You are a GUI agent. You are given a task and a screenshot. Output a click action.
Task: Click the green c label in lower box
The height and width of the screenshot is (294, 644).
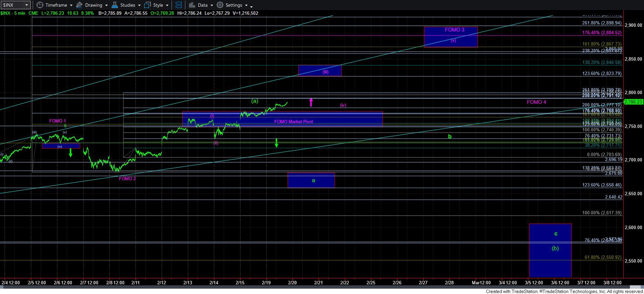556,234
